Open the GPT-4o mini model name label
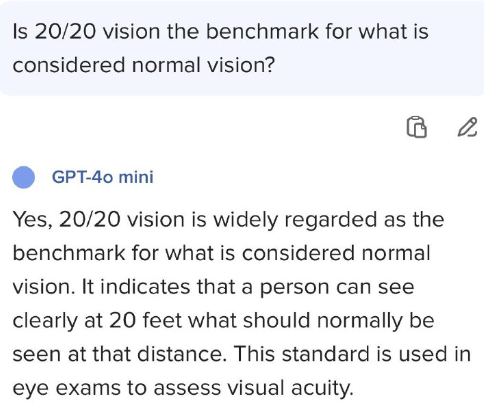The height and width of the screenshot is (418, 484). tap(103, 177)
